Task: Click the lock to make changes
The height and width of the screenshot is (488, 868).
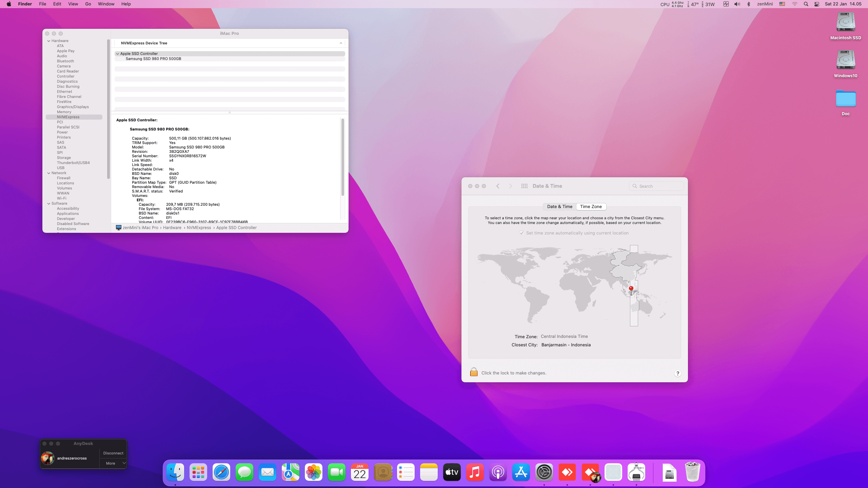Action: pos(474,372)
